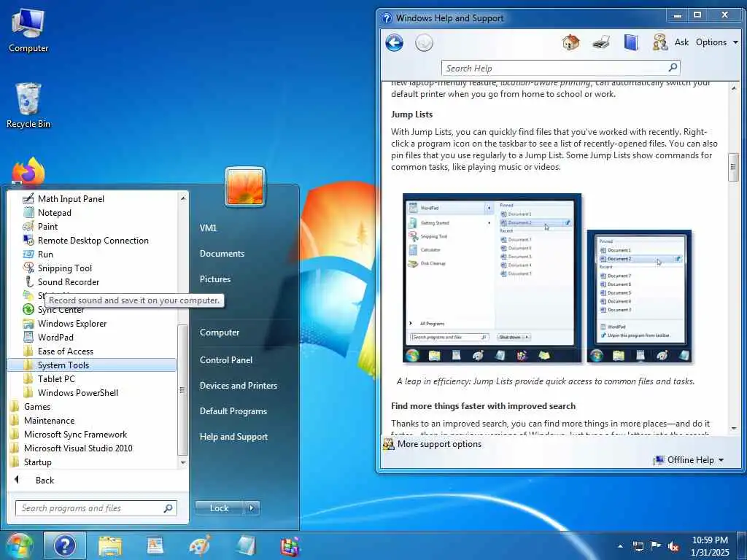Open the Action Center flag icon
Viewport: 747px width, 560px height.
656,546
